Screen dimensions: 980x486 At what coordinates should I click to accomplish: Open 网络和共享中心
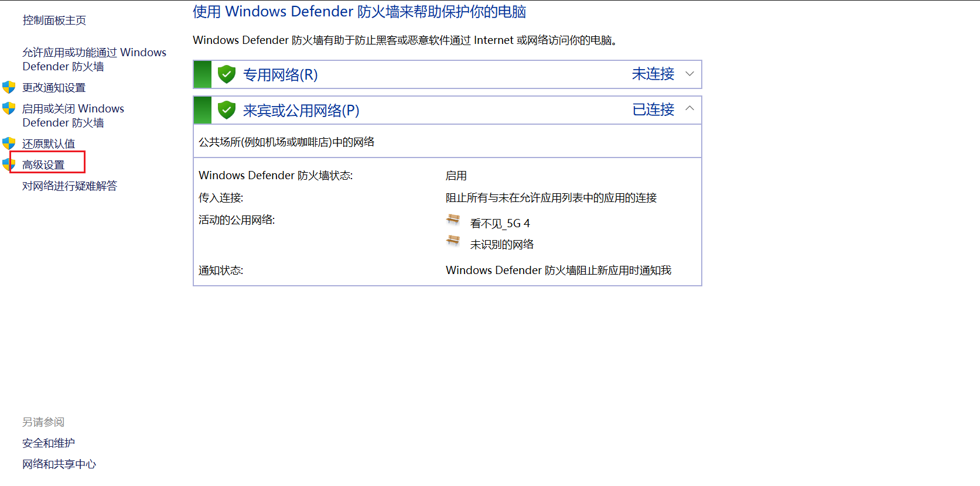click(x=59, y=464)
